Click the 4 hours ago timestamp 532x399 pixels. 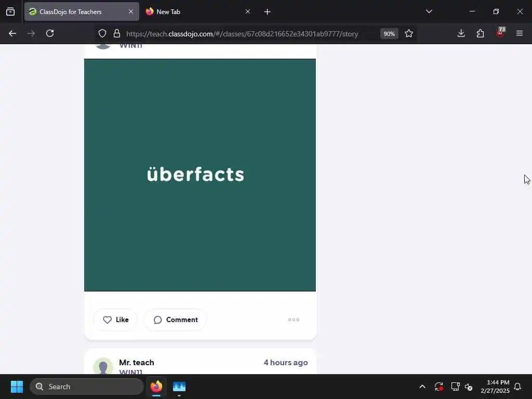(x=286, y=362)
